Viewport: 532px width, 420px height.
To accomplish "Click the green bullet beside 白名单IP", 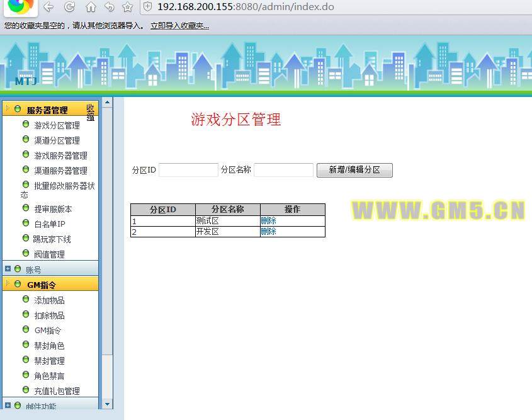I will point(26,224).
